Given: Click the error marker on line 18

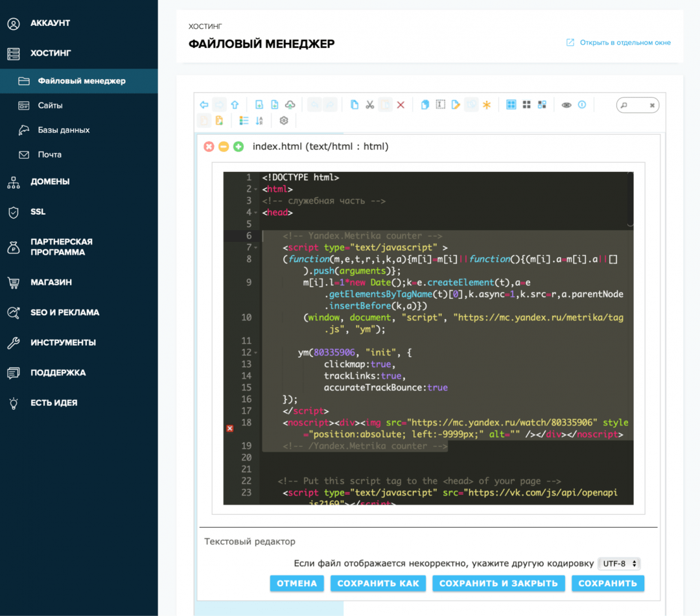Looking at the screenshot, I should [x=229, y=429].
